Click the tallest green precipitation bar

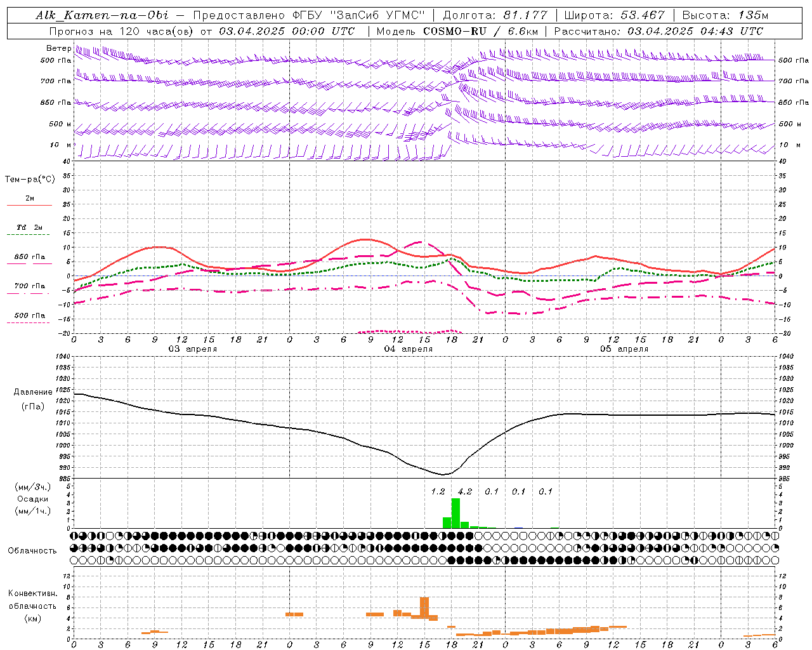coord(455,513)
